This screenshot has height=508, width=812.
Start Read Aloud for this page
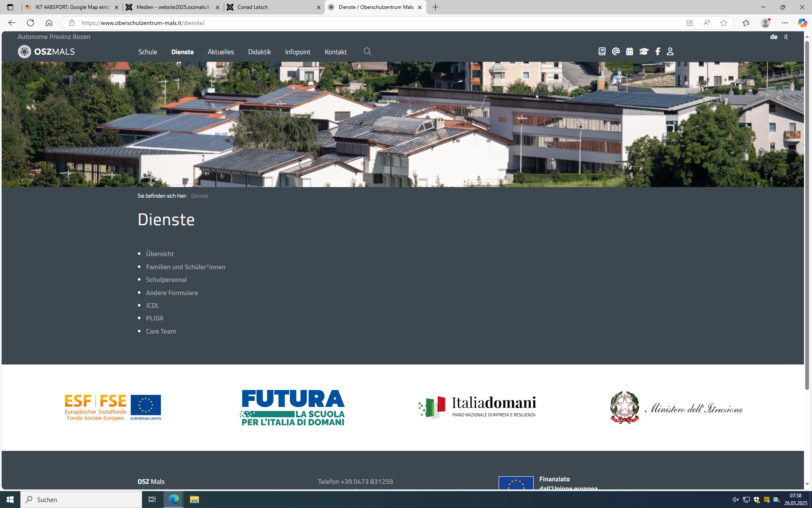(x=707, y=23)
